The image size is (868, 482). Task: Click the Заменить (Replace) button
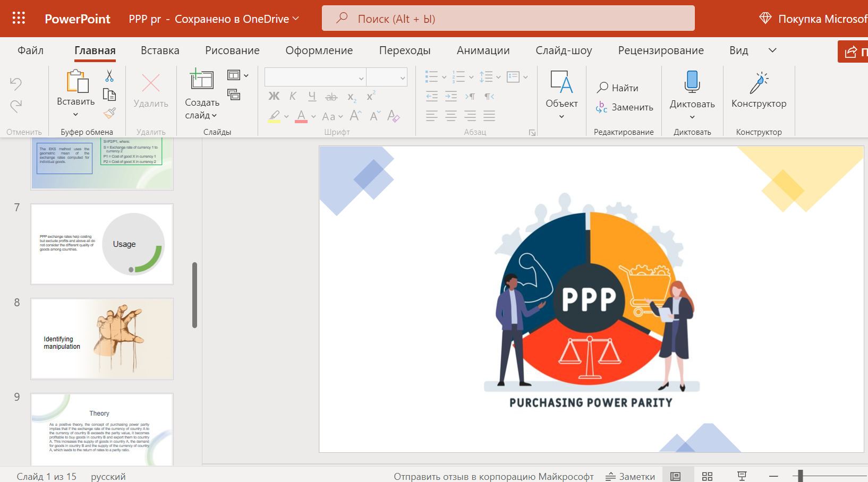[624, 107]
